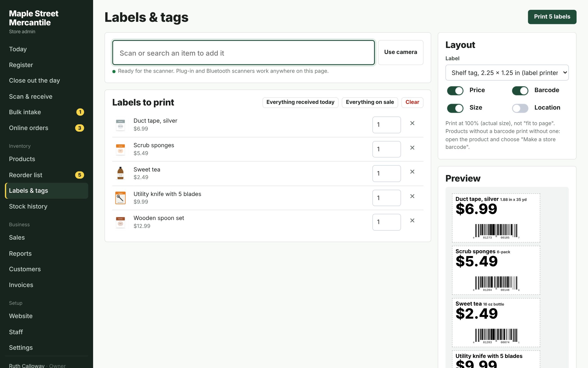Viewport: 588px width, 368px height.
Task: Remove Scrub sponges from labels list
Action: coord(412,148)
